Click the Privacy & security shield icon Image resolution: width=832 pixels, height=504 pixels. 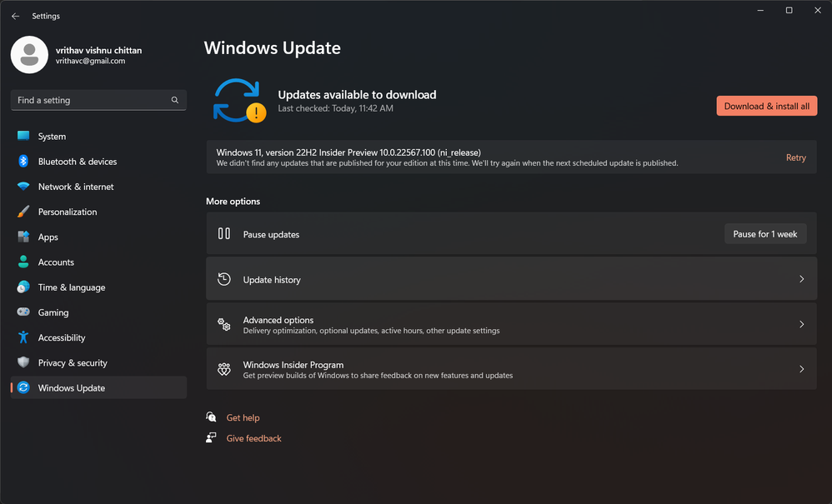23,362
